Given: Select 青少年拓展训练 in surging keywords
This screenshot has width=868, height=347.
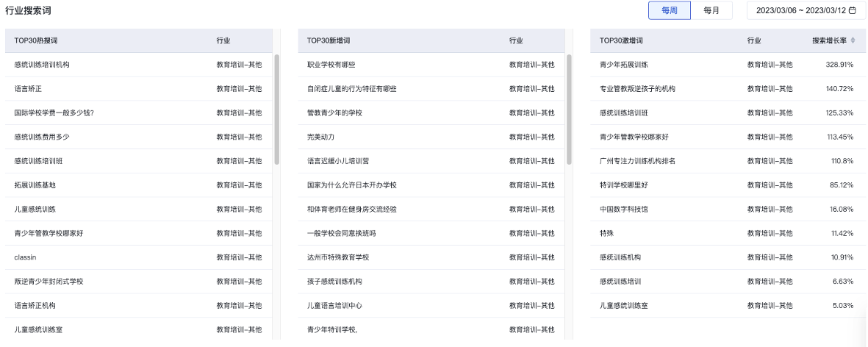Looking at the screenshot, I should click(x=624, y=65).
